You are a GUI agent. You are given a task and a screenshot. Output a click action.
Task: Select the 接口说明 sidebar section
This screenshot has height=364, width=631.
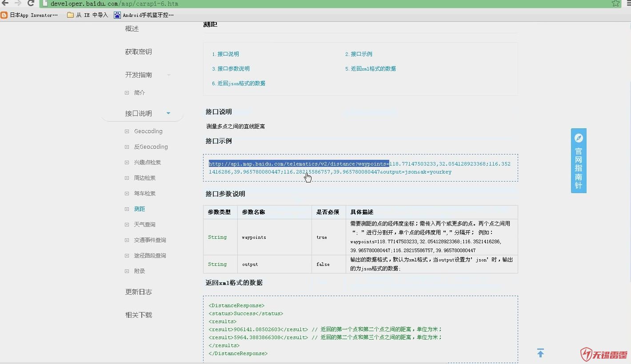click(x=139, y=113)
